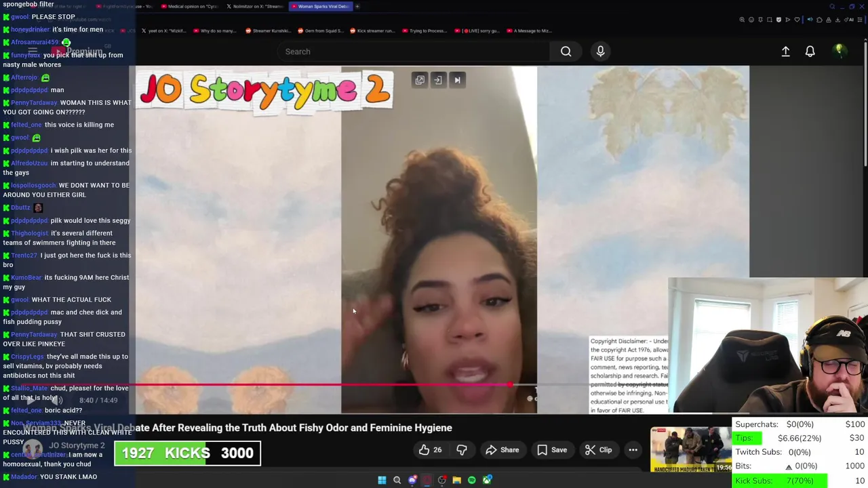
Task: Open the Create upload icon
Action: point(785,52)
